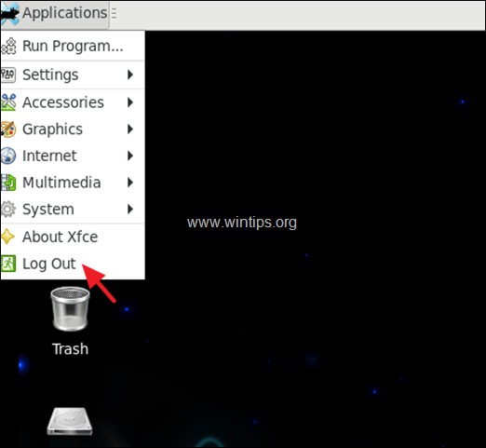Click the Trash label on desktop

coord(70,349)
